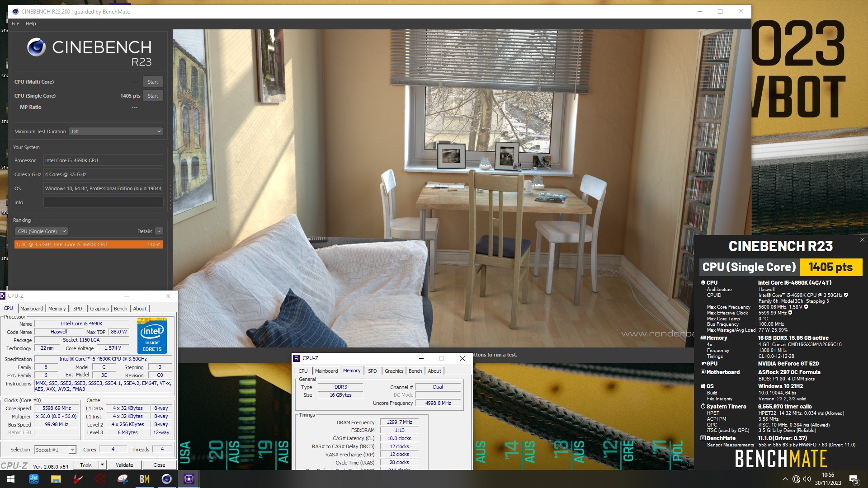Screen dimensions: 868x488
Task: Click the GPU icon in BenchMate panel
Action: click(703, 363)
